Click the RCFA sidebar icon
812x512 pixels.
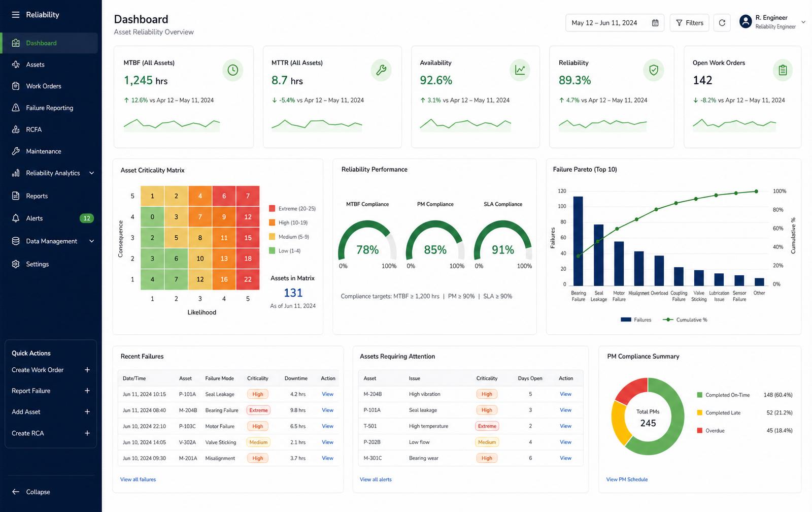coord(16,130)
